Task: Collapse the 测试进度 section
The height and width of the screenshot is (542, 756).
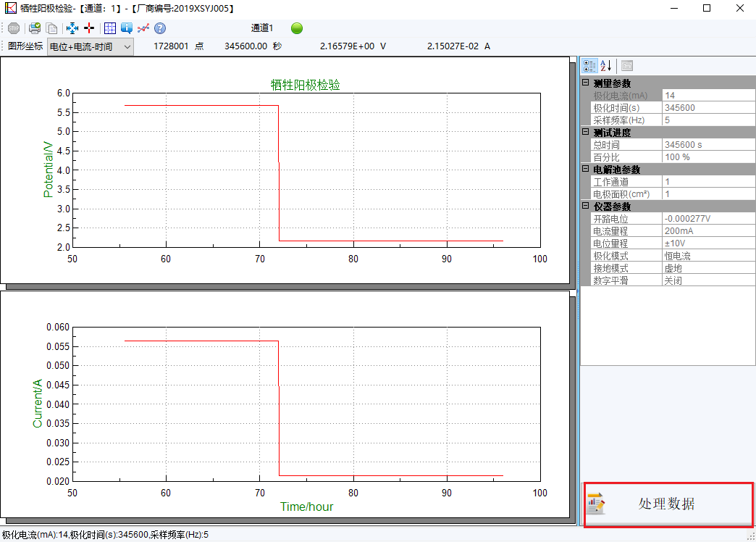Action: point(585,133)
